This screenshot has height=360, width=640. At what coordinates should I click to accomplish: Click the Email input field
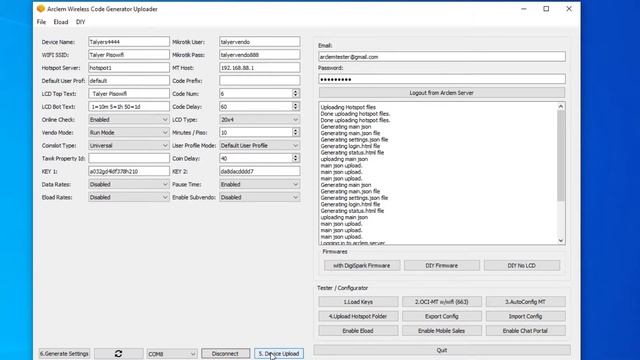coord(442,57)
